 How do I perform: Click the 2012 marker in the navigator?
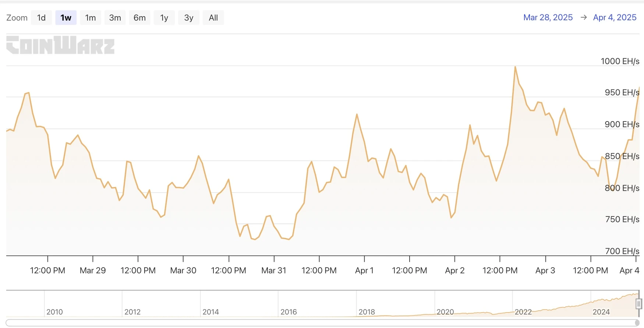[132, 312]
